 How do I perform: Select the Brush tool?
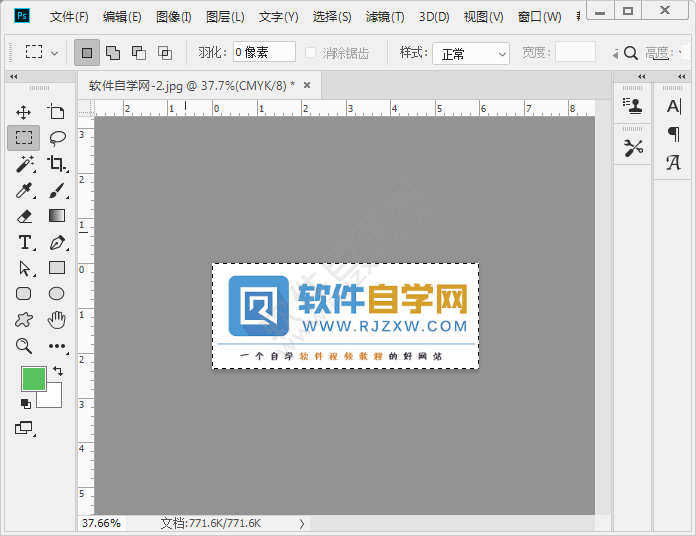[x=57, y=190]
